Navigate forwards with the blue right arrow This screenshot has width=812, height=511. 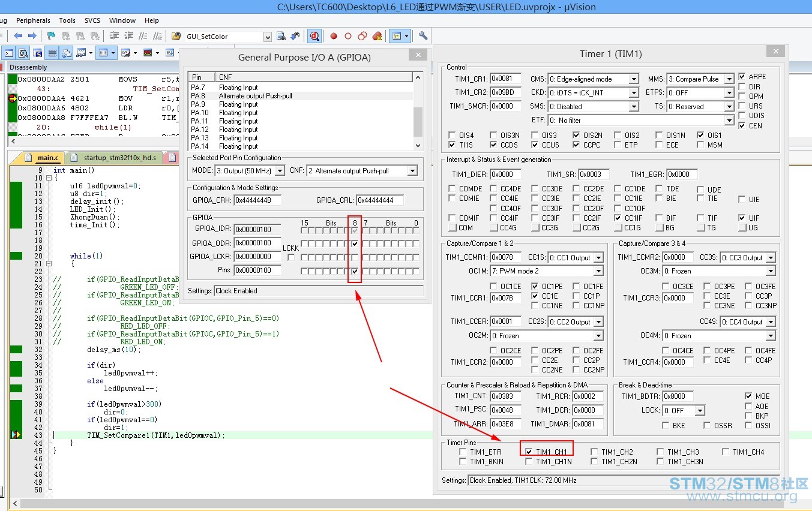click(x=32, y=36)
